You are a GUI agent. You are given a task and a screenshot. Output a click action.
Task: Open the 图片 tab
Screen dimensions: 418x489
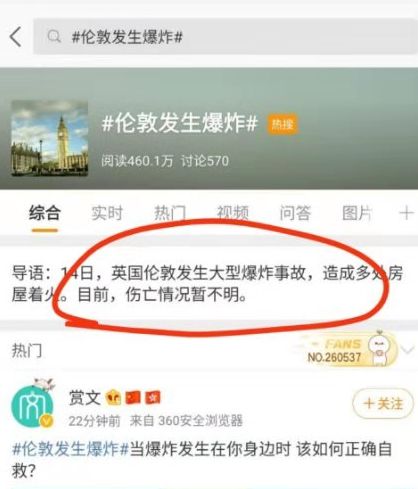tap(357, 213)
